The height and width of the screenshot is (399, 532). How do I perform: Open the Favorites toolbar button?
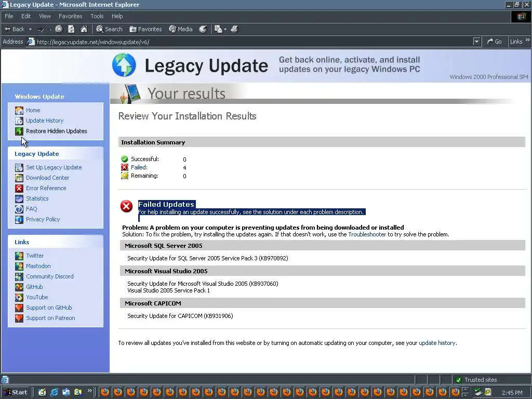145,29
